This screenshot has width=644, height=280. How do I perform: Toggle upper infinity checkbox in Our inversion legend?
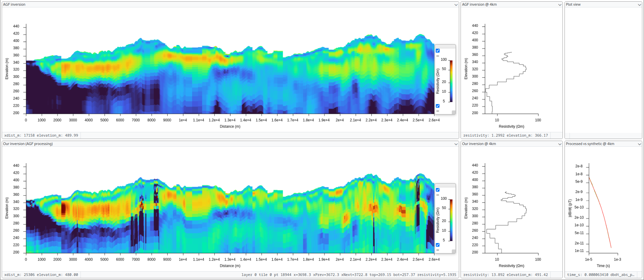click(438, 190)
